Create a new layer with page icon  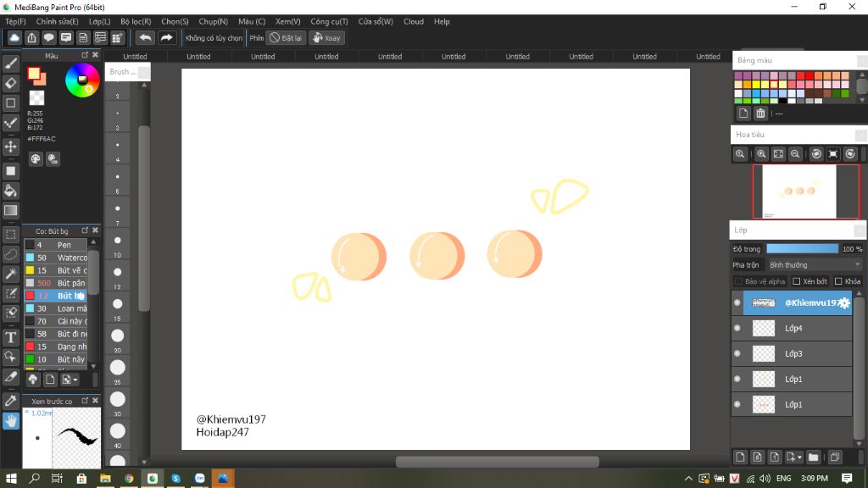(x=740, y=457)
